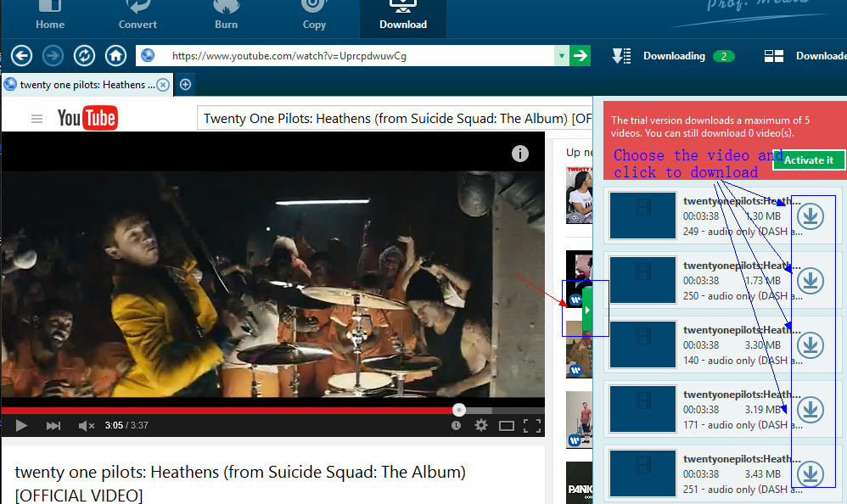Open the YouTube hamburger menu
This screenshot has width=847, height=504.
pyautogui.click(x=36, y=119)
